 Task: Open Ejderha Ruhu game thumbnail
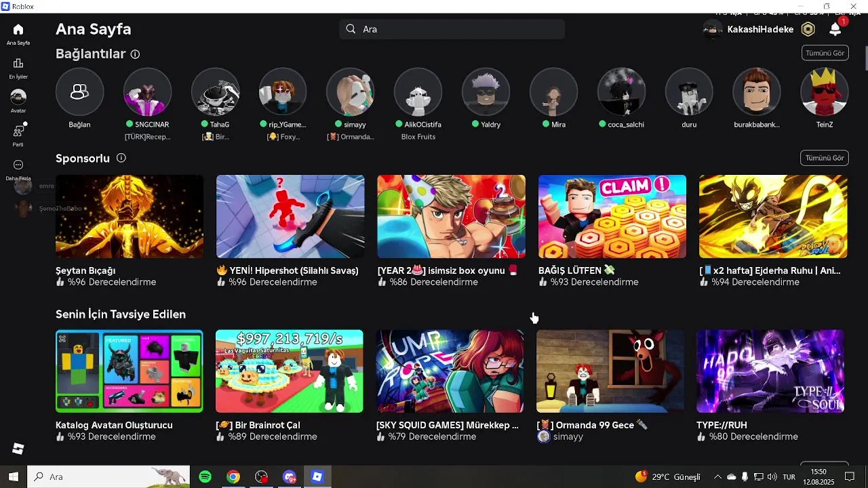[773, 216]
